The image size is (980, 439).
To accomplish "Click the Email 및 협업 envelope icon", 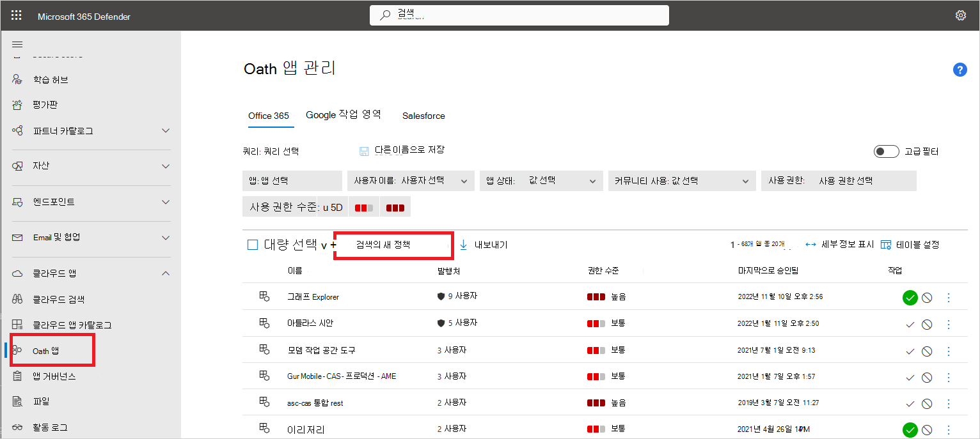I will click(17, 237).
